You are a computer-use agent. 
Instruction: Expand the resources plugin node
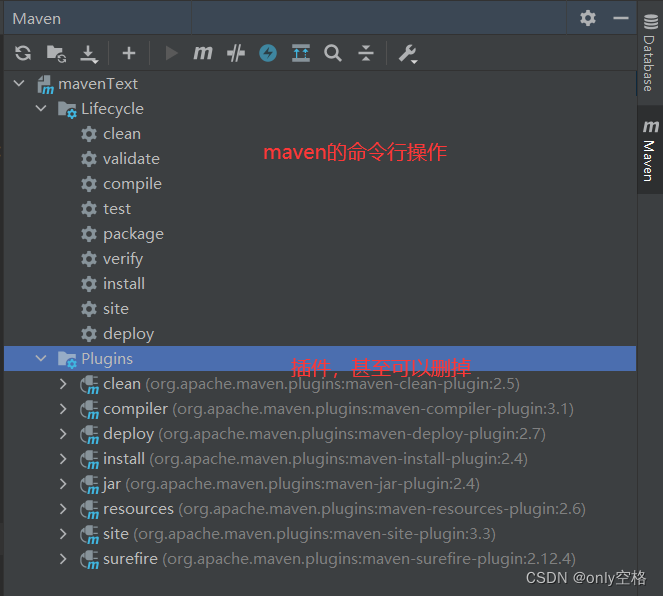(x=63, y=509)
